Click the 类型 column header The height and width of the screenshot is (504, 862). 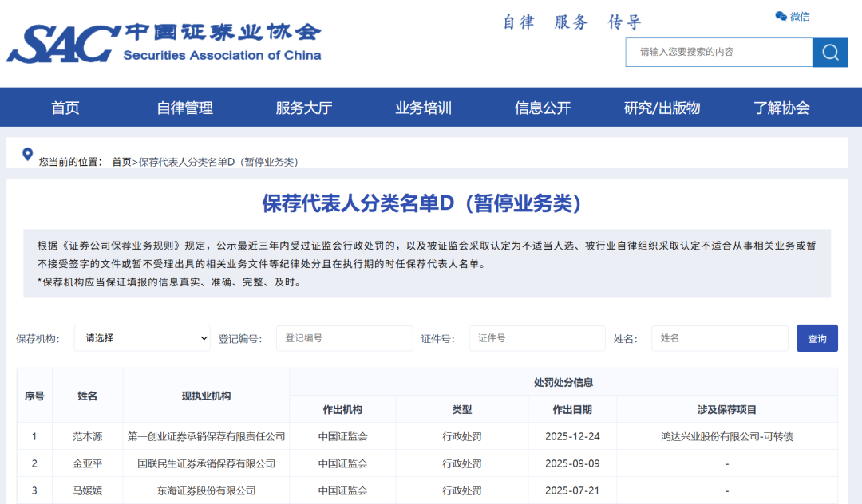point(462,410)
